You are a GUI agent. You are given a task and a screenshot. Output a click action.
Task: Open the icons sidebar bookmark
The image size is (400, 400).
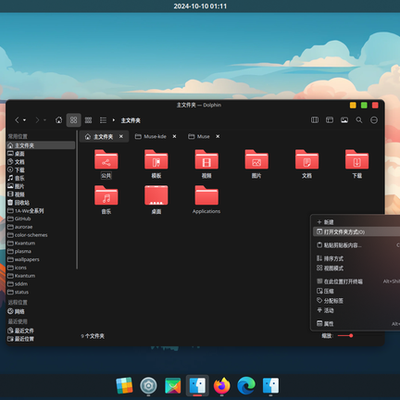tap(41, 268)
